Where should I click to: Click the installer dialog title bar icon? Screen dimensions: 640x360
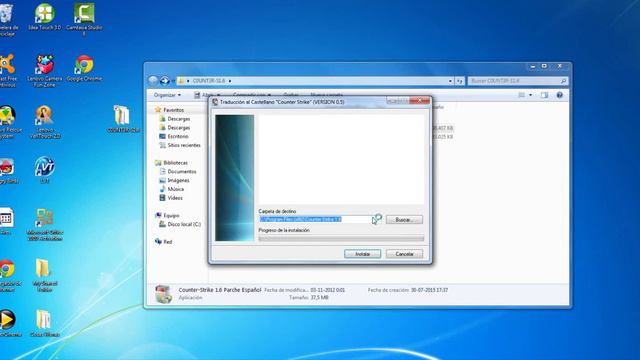point(215,102)
